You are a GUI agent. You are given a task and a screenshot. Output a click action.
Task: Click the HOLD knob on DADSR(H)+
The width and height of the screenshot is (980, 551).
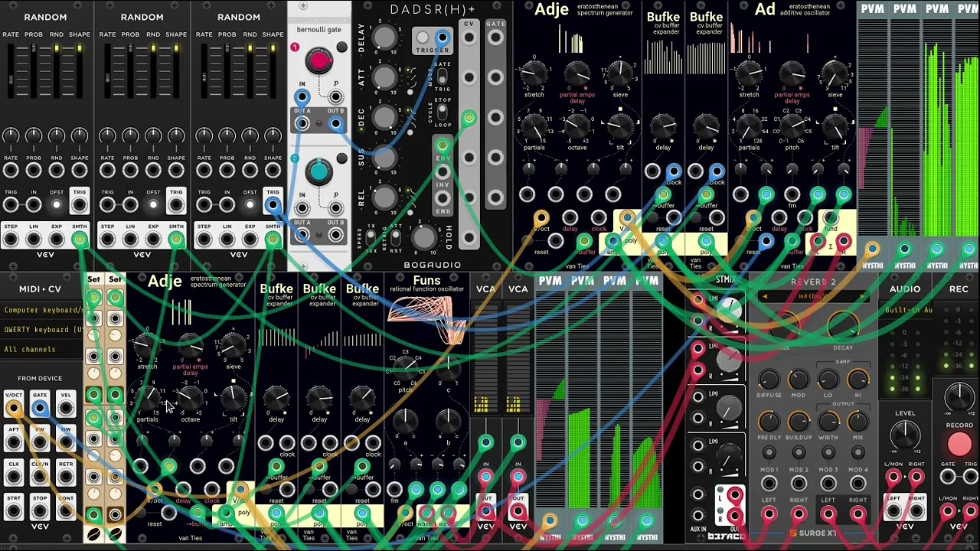424,237
